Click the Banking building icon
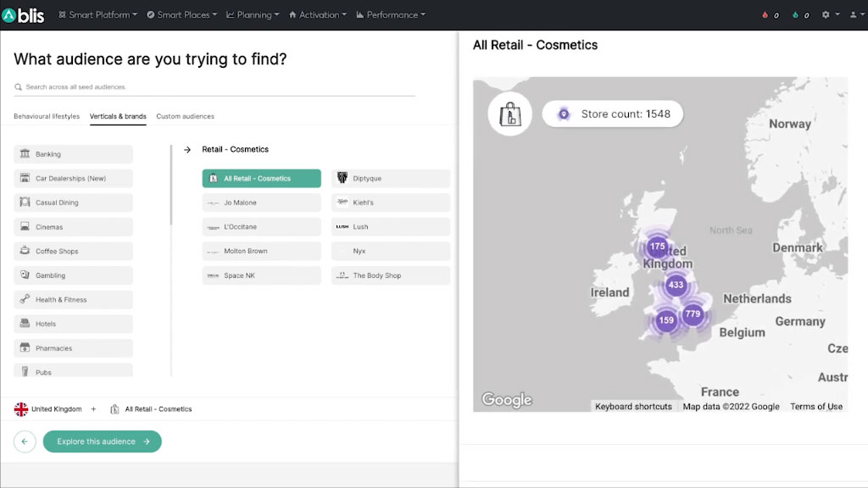868x488 pixels. pyautogui.click(x=25, y=153)
